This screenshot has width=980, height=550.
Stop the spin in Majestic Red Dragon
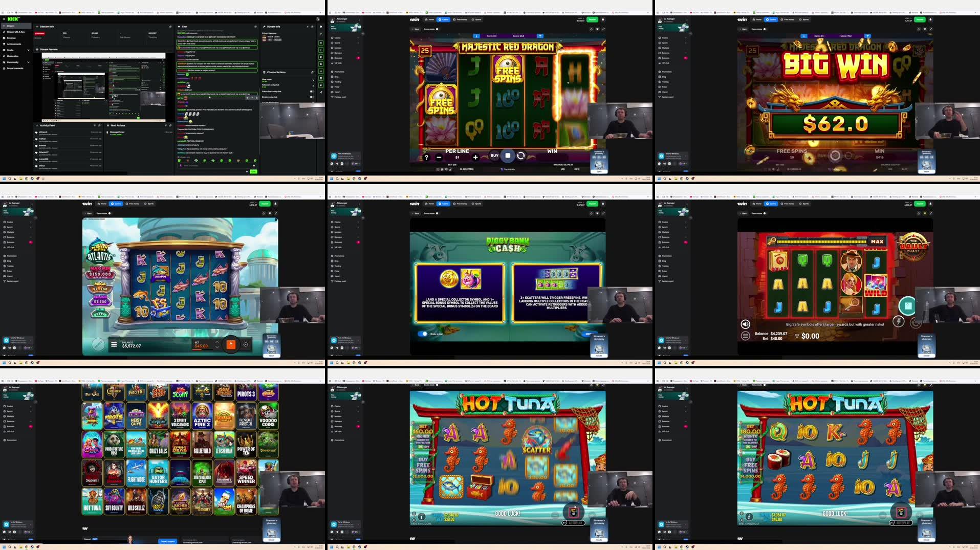pos(508,156)
